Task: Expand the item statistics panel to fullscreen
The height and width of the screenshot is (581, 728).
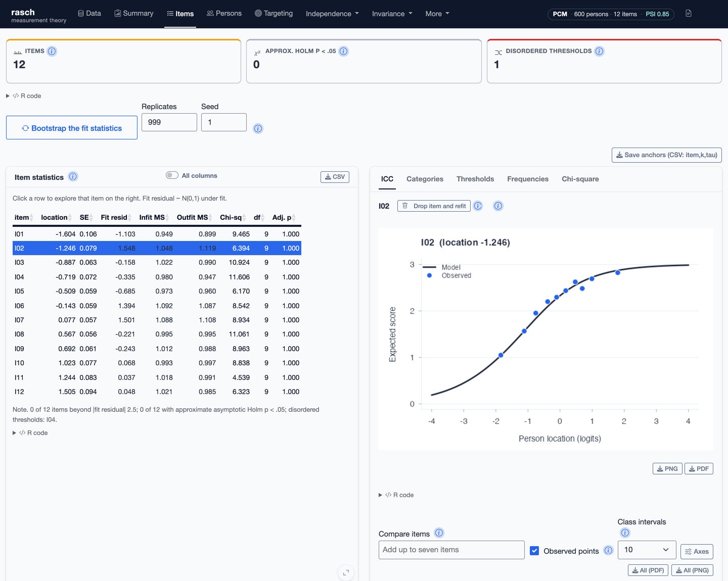Action: coord(346,572)
